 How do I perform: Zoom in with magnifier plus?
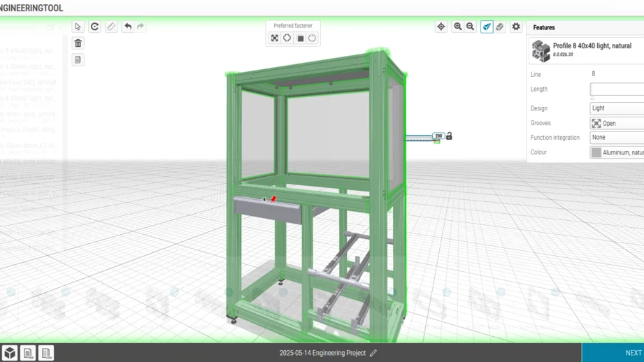[458, 27]
